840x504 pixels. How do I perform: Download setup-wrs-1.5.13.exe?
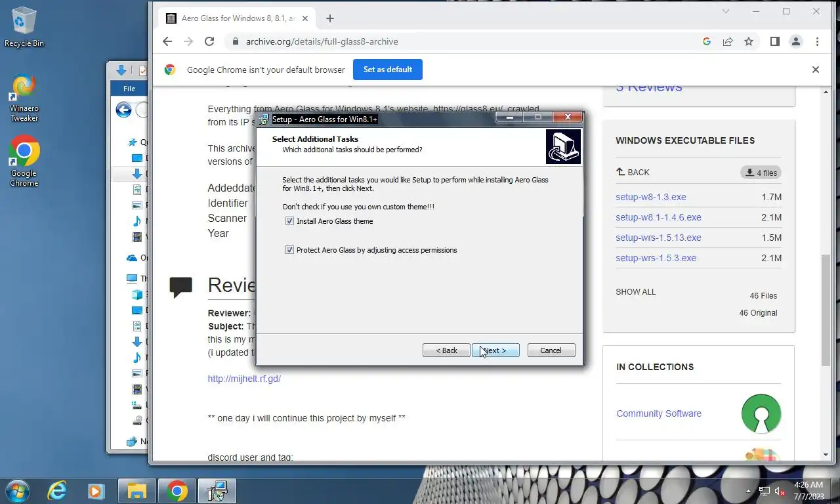click(658, 238)
